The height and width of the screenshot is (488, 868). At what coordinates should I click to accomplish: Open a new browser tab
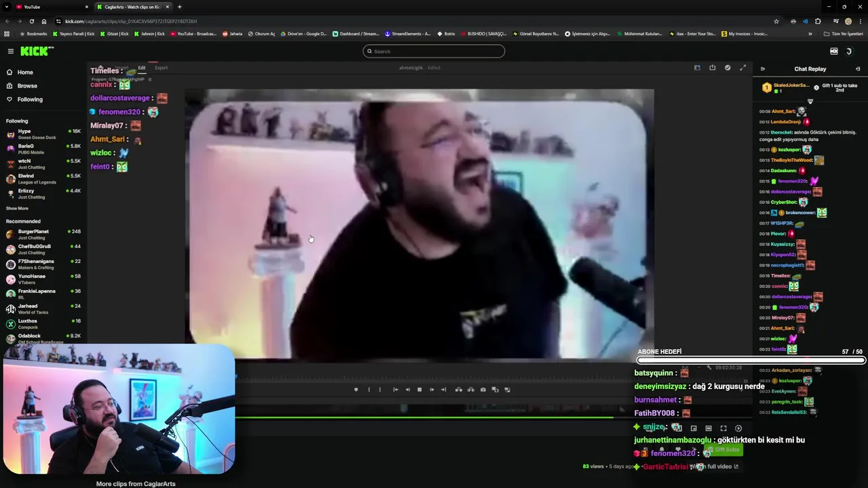[x=179, y=7]
